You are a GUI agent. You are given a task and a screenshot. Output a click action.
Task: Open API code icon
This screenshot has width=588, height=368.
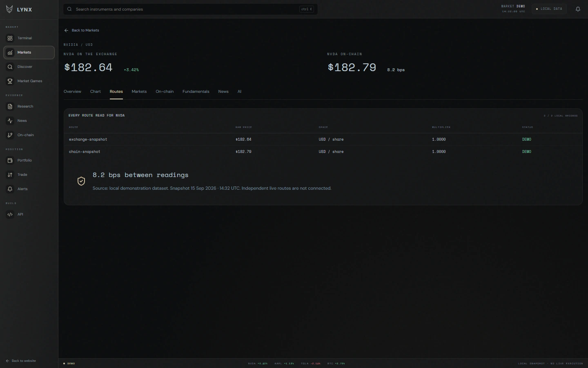[10, 214]
